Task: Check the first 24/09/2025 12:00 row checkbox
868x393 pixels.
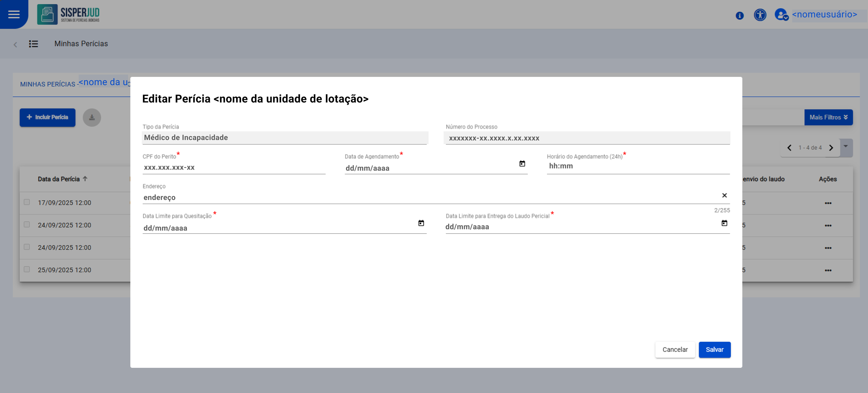Action: (x=27, y=225)
